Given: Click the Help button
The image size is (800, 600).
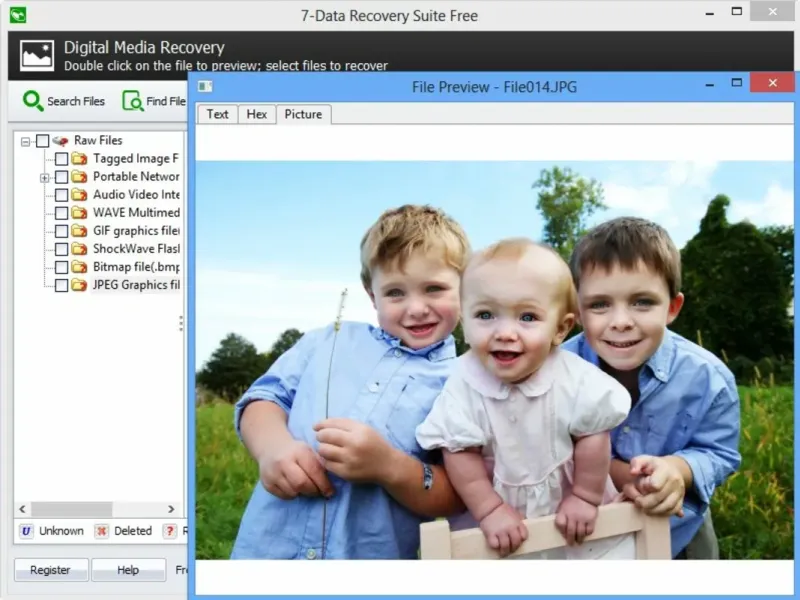Looking at the screenshot, I should click(x=129, y=570).
